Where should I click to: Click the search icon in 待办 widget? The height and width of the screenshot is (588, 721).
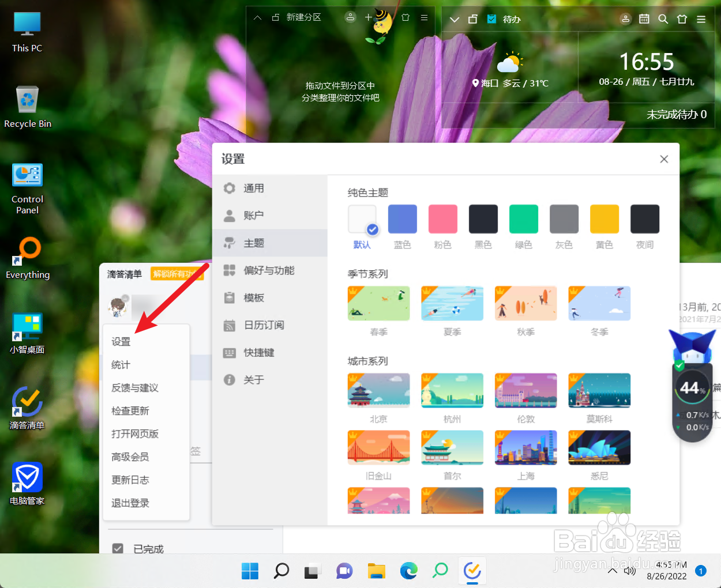[663, 19]
